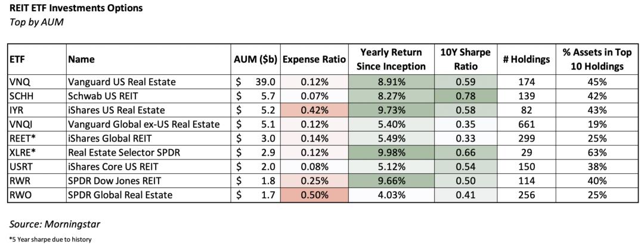This screenshot has width=644, height=244.
Task: Select the "10Y Sharpe Ratio" column header
Action: click(465, 60)
